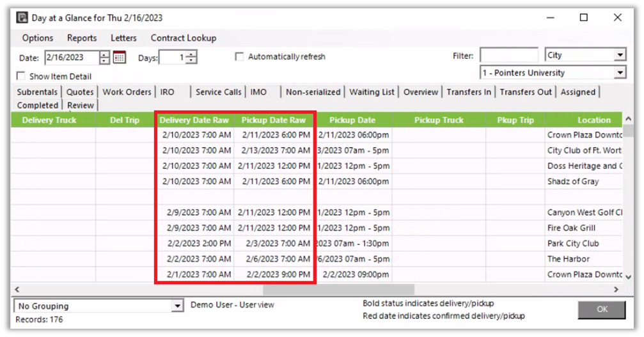Image resolution: width=644 pixels, height=337 pixels.
Task: Click into the Filter text field
Action: point(508,56)
